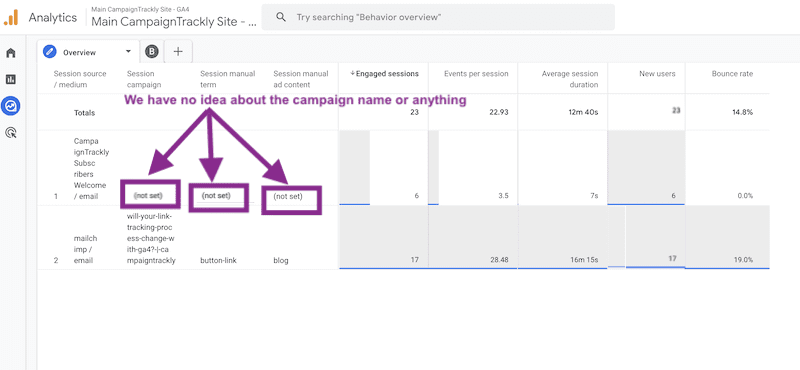Click row 2 bounce rate 19.0%
The width and height of the screenshot is (800, 370).
point(742,260)
